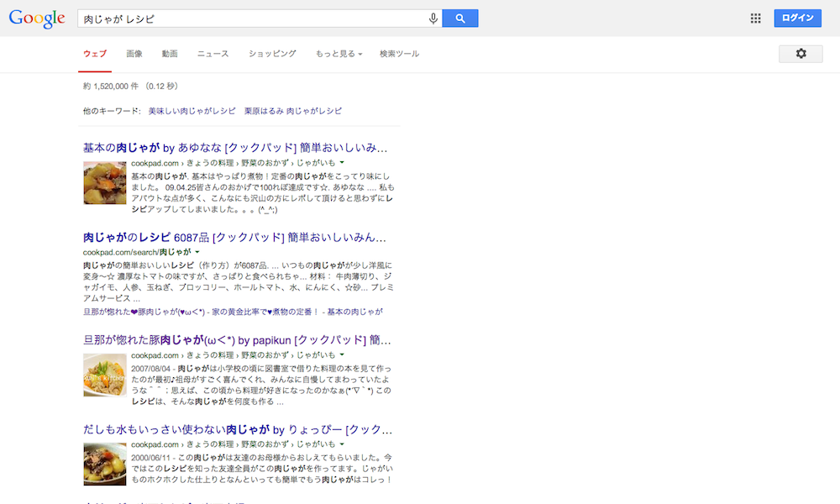
Task: Click the microphone voice search icon
Action: (x=433, y=18)
